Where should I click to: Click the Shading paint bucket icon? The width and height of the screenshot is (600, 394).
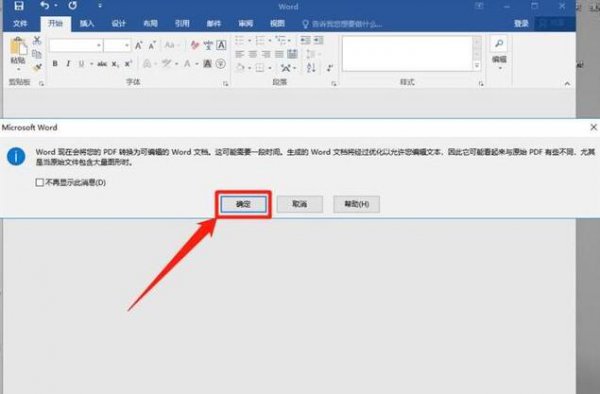240,68
